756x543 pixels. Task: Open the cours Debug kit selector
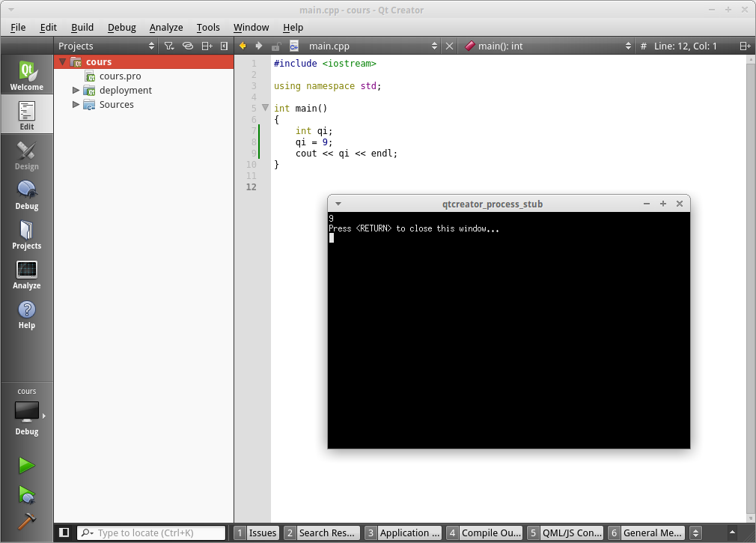[x=26, y=411]
